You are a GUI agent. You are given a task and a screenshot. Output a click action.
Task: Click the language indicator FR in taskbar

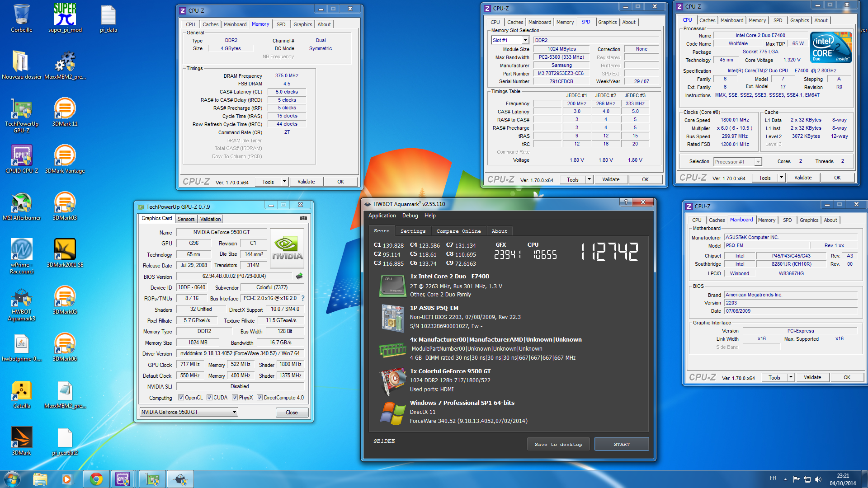tap(773, 478)
